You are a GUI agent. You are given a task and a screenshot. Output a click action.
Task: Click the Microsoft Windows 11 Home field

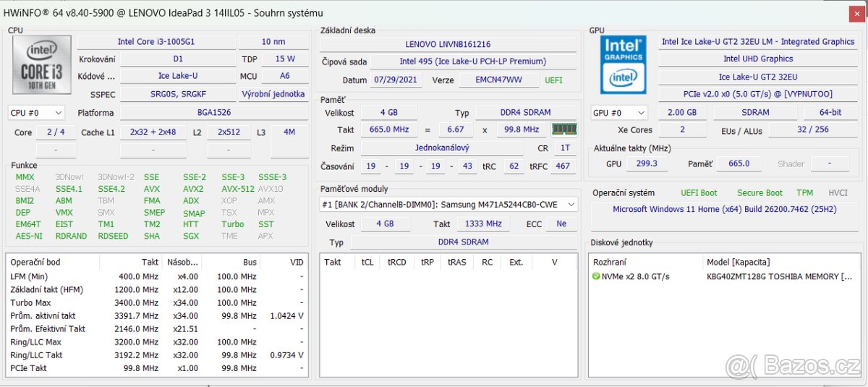(725, 210)
